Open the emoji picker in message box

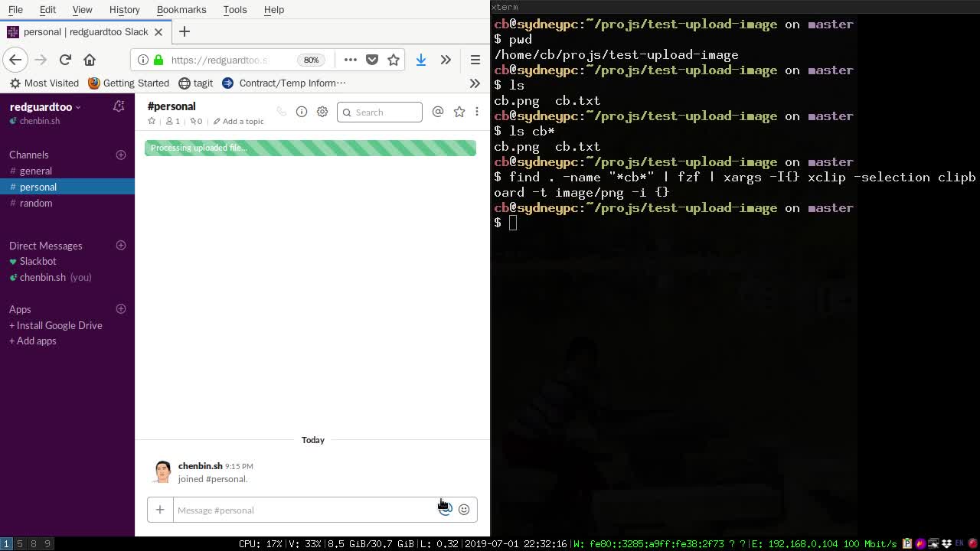tap(464, 510)
